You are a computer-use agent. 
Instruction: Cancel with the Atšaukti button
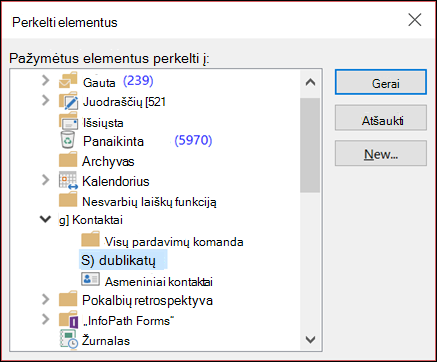tap(381, 118)
